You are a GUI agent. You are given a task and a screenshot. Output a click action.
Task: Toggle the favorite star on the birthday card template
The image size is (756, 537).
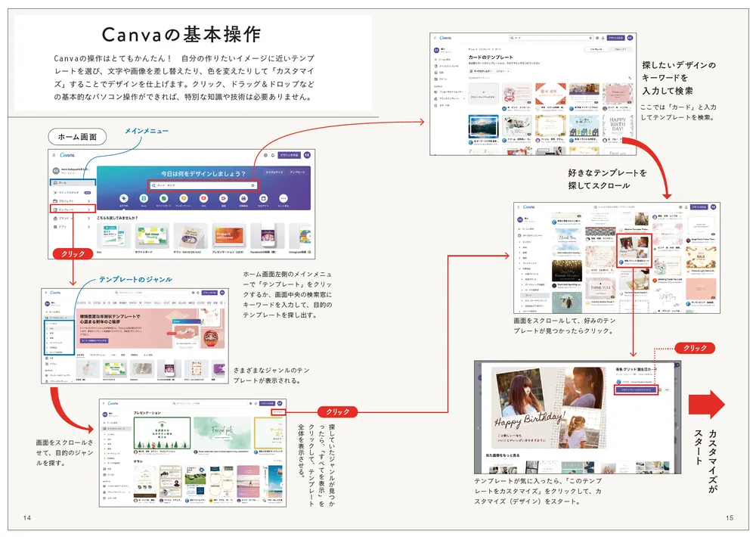[x=660, y=390]
